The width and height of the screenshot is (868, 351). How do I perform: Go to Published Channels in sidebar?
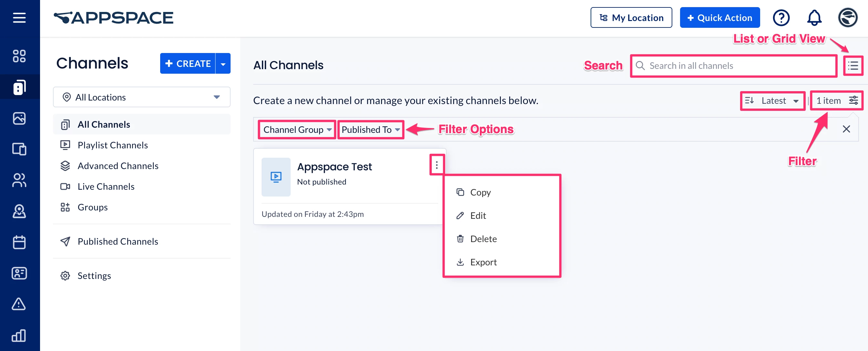tap(118, 241)
